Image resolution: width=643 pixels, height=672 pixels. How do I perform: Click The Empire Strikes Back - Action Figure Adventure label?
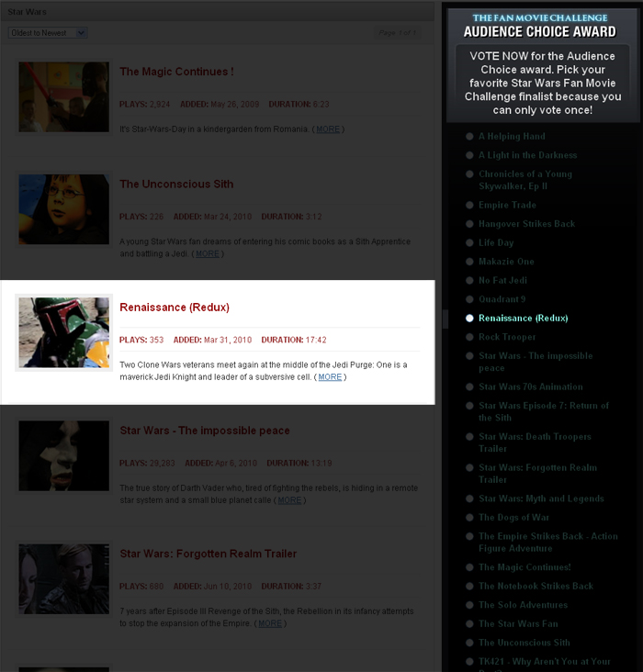coord(547,543)
